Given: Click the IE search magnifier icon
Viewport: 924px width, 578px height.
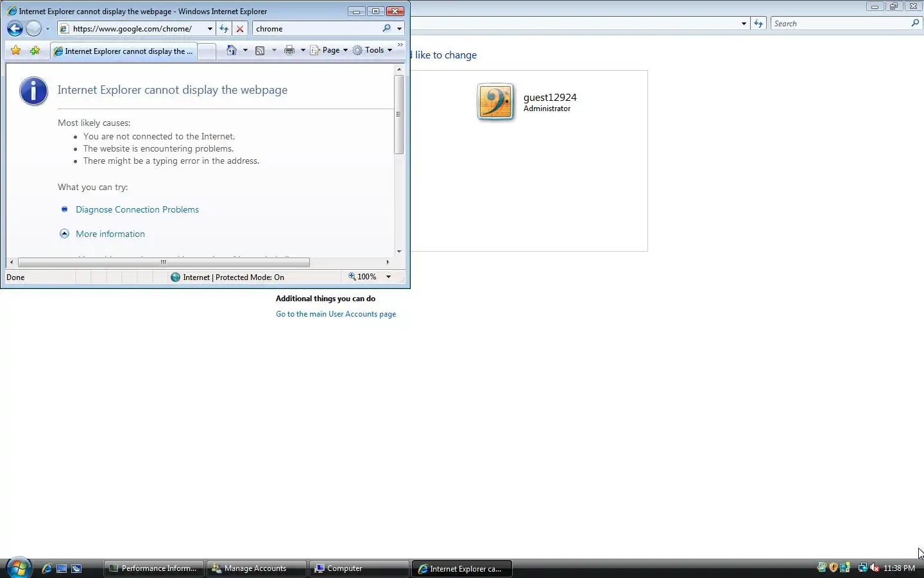Looking at the screenshot, I should click(386, 29).
